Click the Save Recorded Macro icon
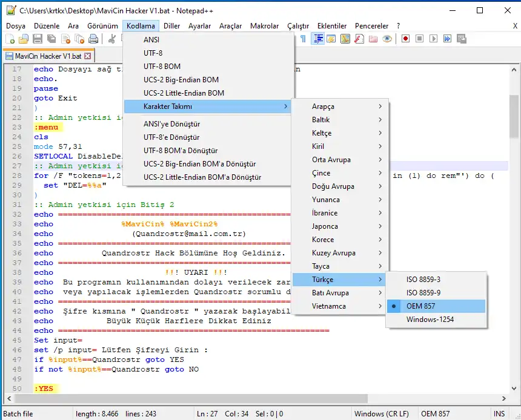 [462, 39]
